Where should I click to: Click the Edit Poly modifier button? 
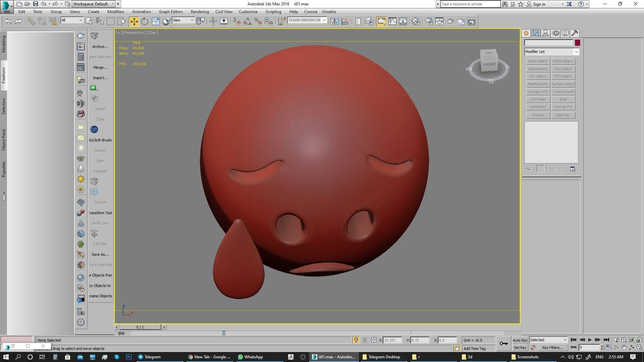pyautogui.click(x=563, y=115)
